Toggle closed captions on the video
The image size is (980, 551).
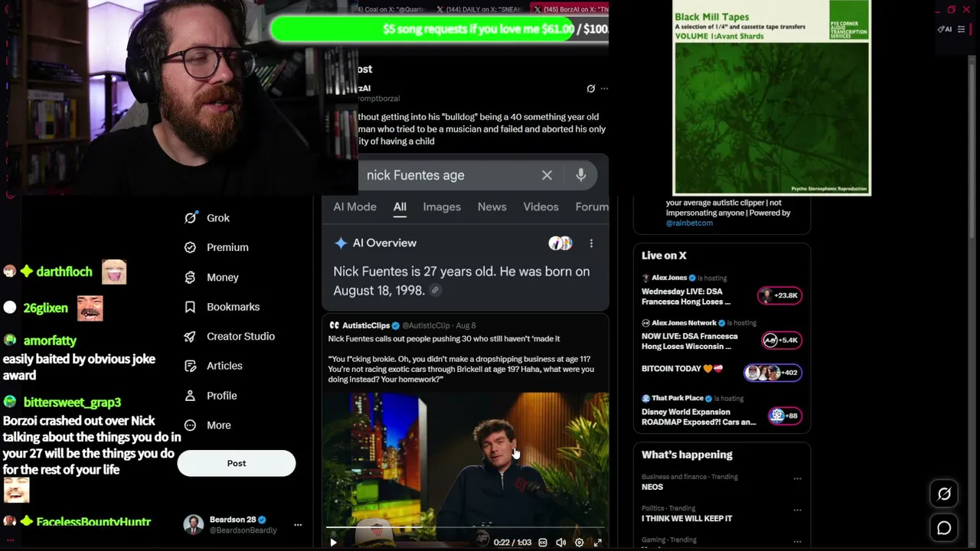[543, 543]
